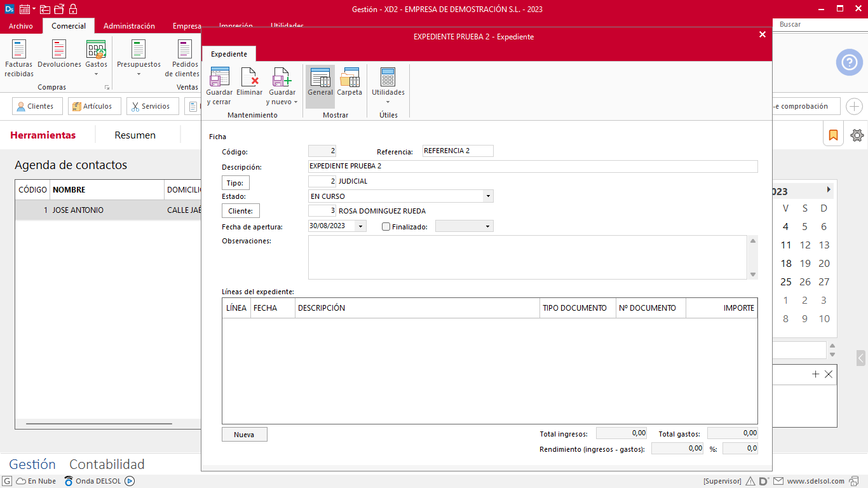Open the Utilidades calculator icon
Viewport: 868px width, 488px height.
click(388, 78)
